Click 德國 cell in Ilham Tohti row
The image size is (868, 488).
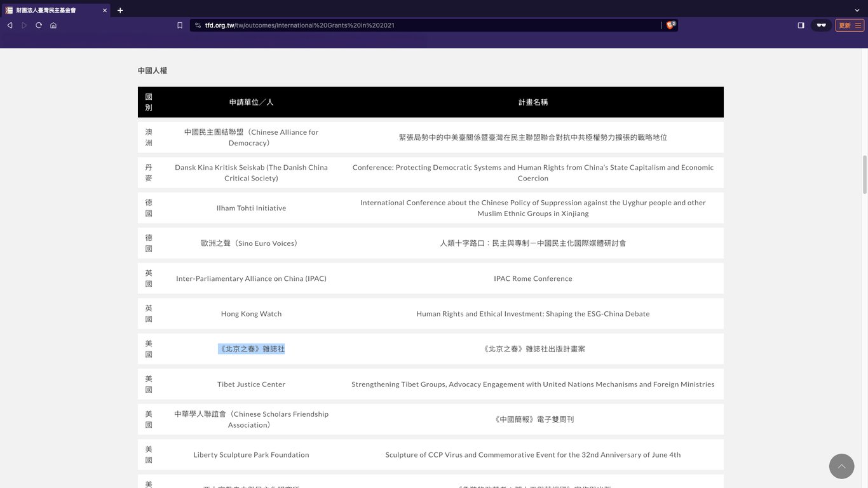(149, 208)
